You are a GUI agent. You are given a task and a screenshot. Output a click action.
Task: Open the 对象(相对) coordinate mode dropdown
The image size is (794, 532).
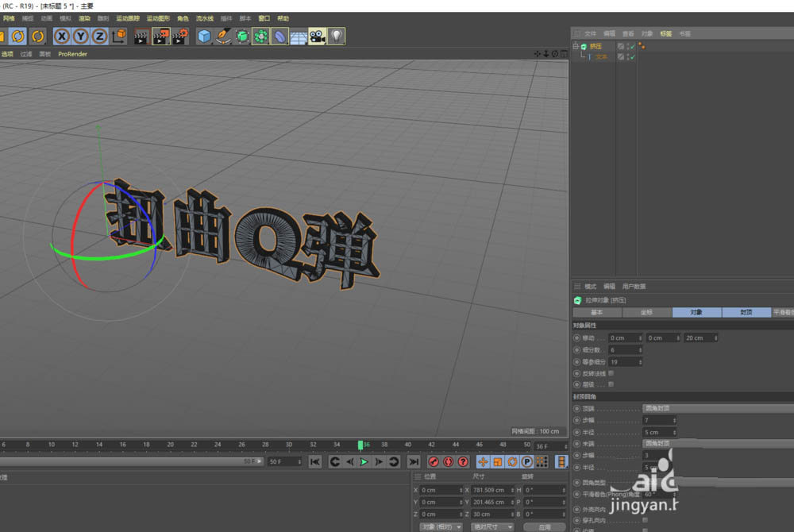coord(442,526)
